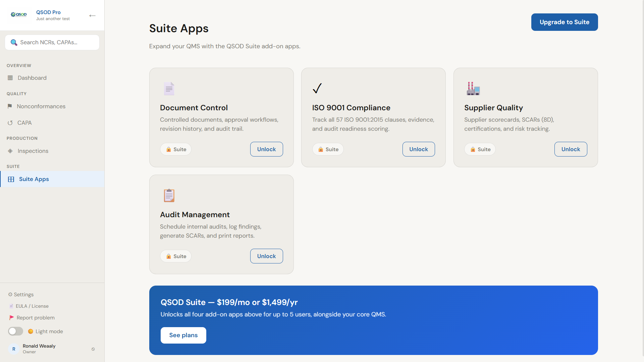
Task: Unlock the Document Control app
Action: click(x=267, y=149)
